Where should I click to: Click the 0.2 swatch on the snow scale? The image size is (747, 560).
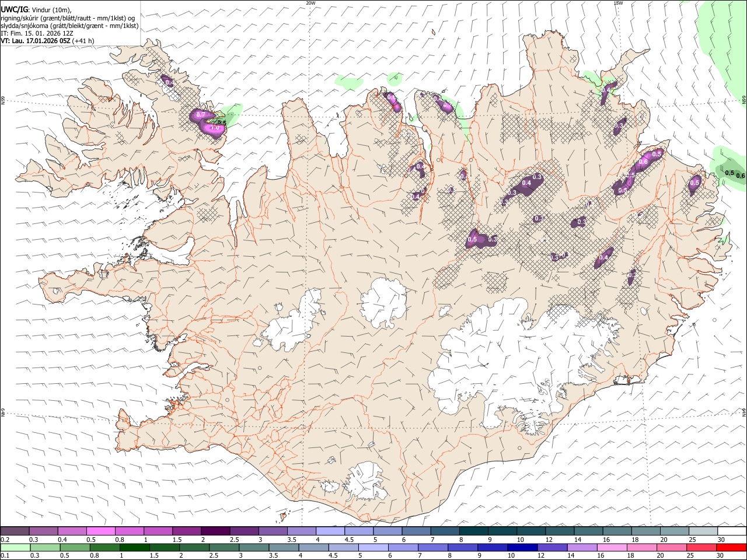coord(15,531)
